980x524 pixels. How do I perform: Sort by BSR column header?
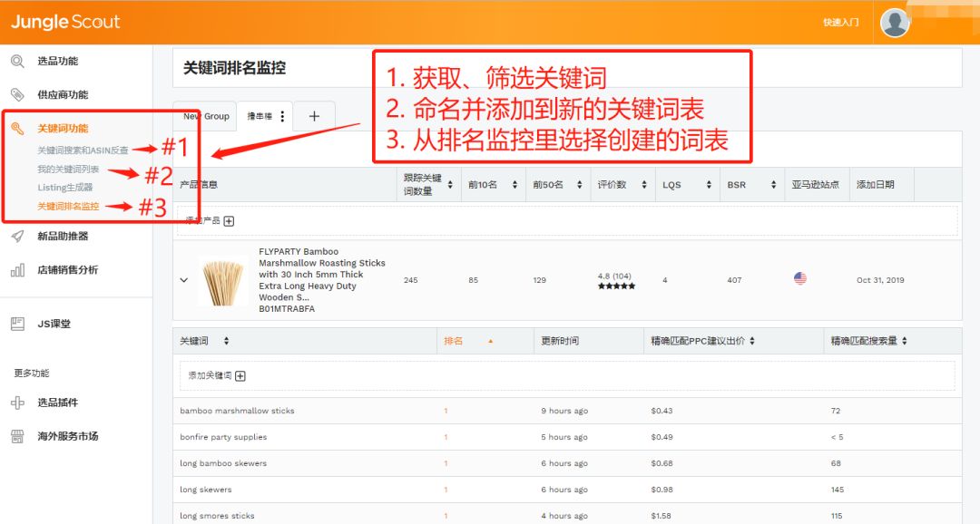pos(736,185)
